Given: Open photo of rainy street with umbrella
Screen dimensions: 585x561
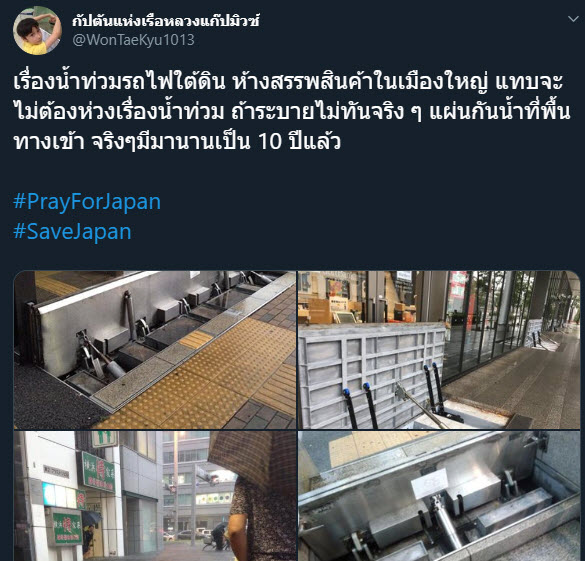Looking at the screenshot, I should click(x=155, y=496).
